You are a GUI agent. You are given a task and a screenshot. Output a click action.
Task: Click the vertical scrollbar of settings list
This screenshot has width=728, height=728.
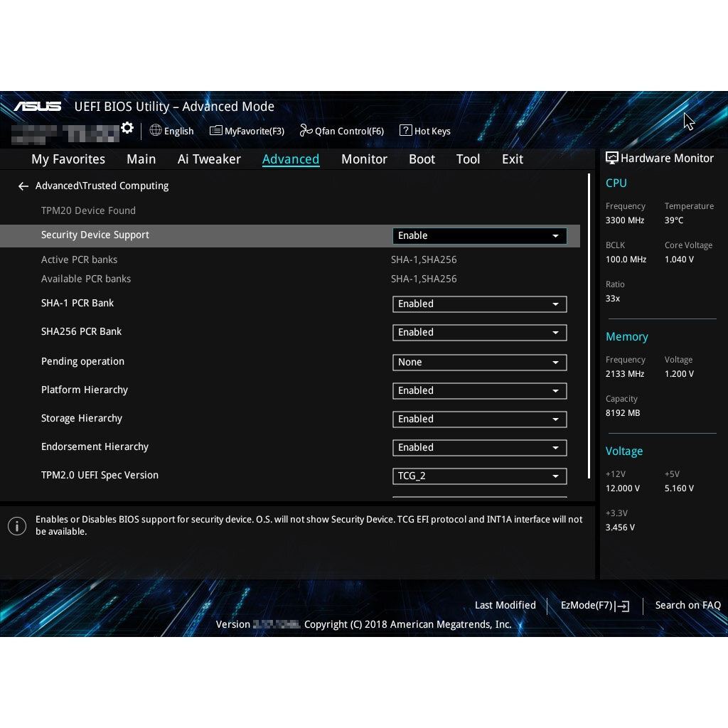coord(589,326)
